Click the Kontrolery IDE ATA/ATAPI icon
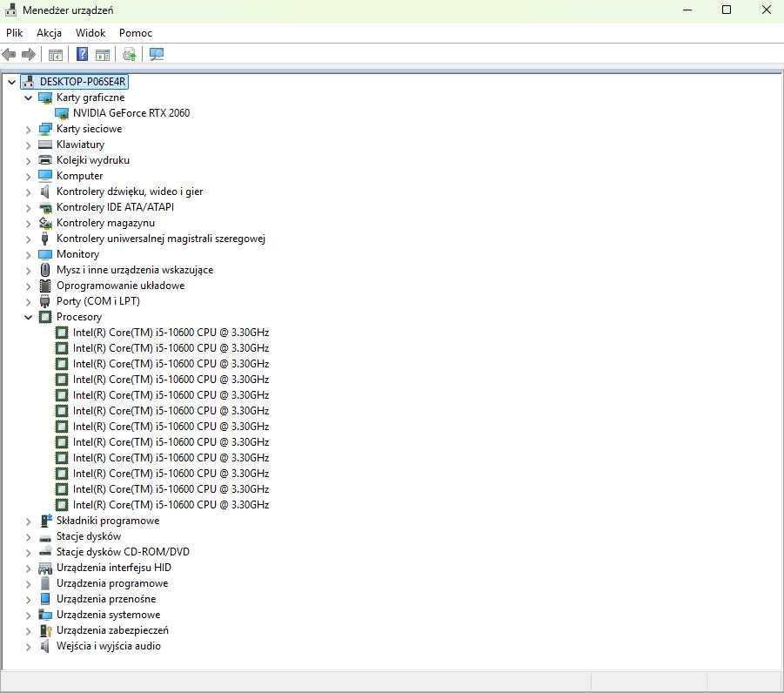The width and height of the screenshot is (784, 693). [x=45, y=207]
